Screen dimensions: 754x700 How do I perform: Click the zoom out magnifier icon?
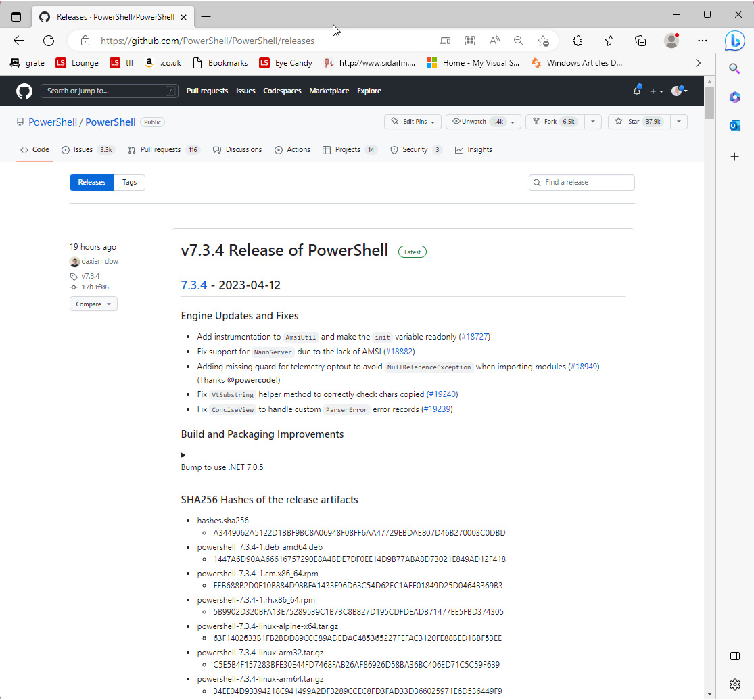click(x=519, y=41)
